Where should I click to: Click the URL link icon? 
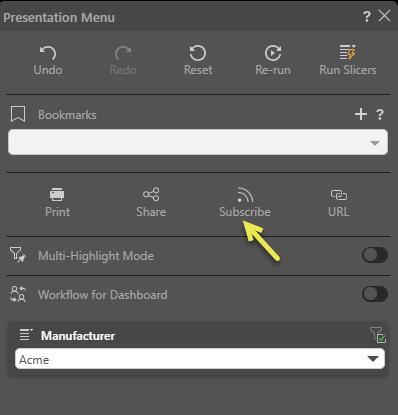pyautogui.click(x=339, y=195)
